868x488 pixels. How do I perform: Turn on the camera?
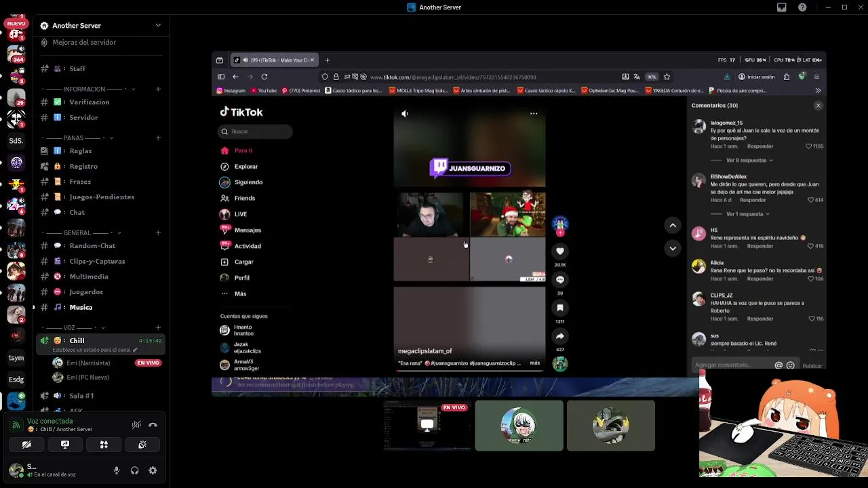26,445
